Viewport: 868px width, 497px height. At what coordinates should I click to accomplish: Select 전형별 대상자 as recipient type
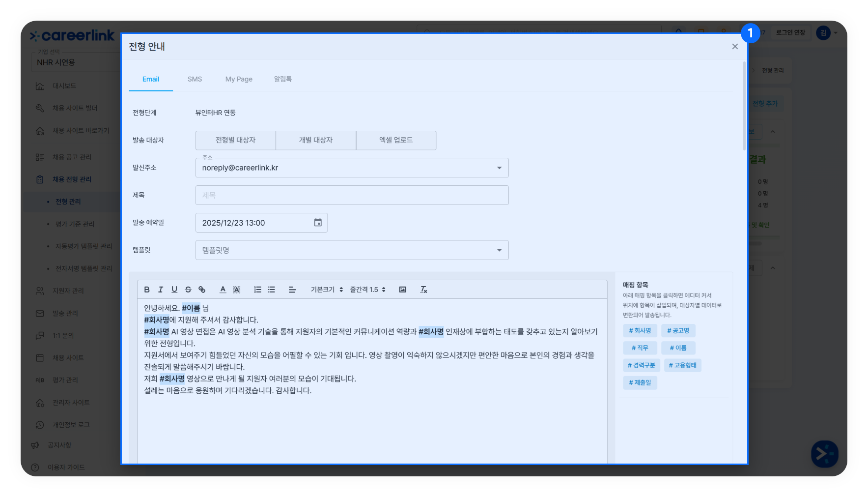[x=236, y=140]
